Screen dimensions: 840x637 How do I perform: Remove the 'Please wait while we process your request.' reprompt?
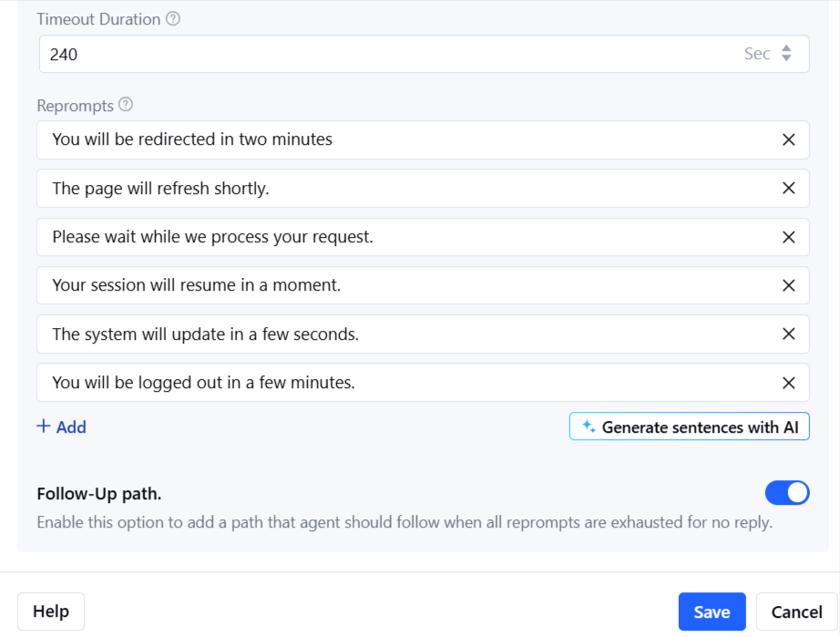[788, 237]
